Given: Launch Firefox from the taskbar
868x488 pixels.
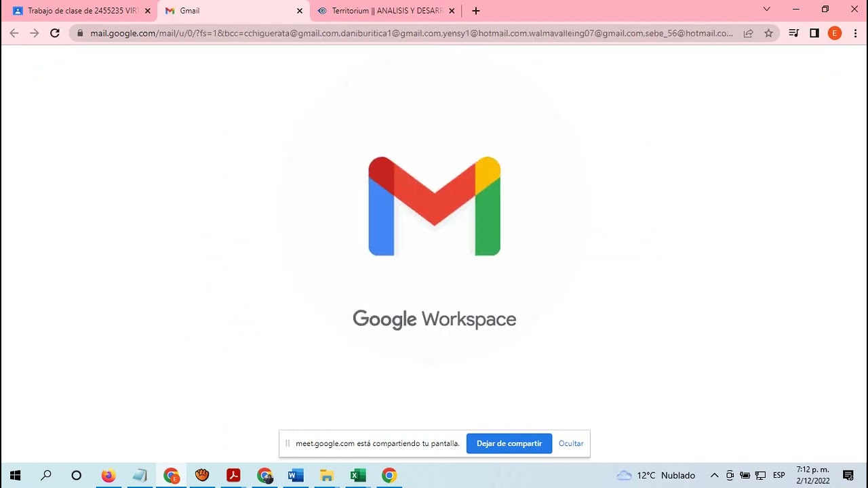Looking at the screenshot, I should (x=108, y=475).
